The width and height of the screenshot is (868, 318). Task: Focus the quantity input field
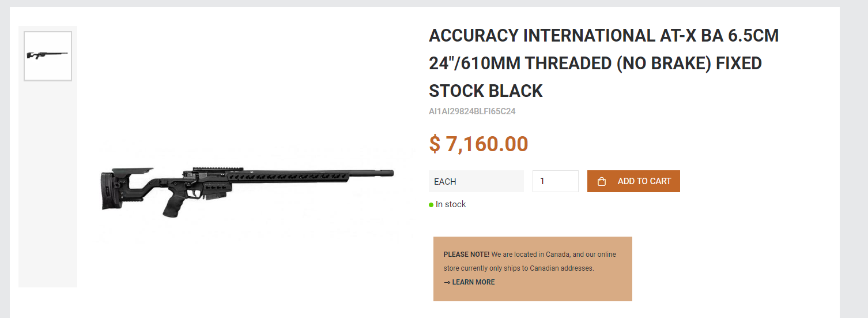(555, 181)
